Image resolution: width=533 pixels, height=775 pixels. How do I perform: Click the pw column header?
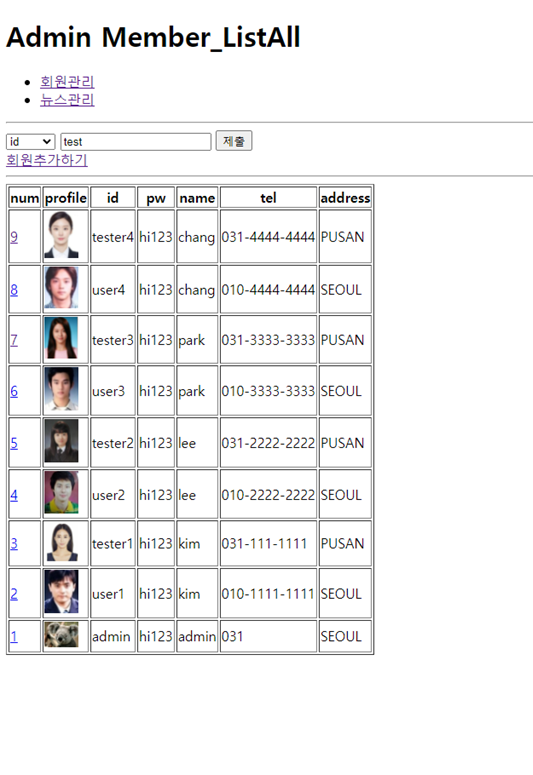(x=156, y=198)
